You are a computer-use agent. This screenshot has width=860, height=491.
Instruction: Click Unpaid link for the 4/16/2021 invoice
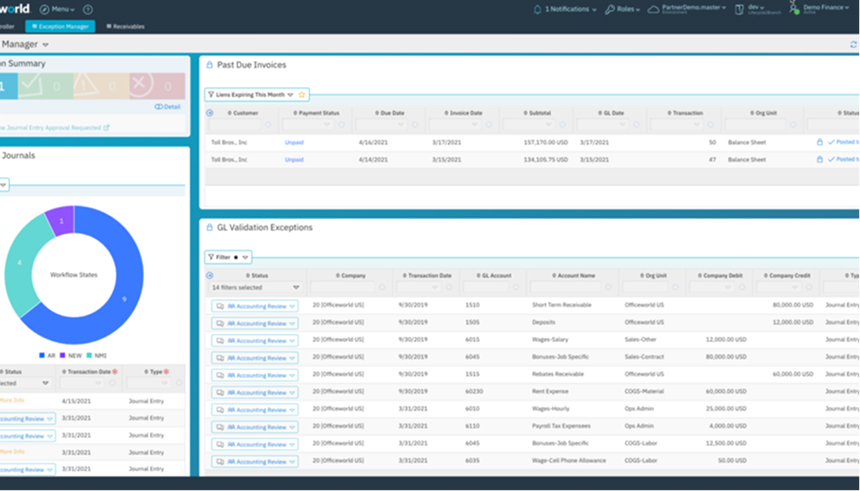[294, 142]
